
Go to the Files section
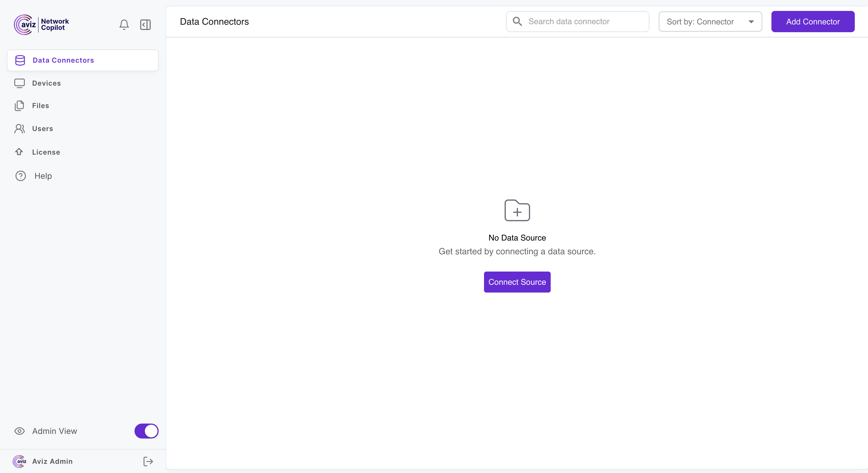[41, 106]
